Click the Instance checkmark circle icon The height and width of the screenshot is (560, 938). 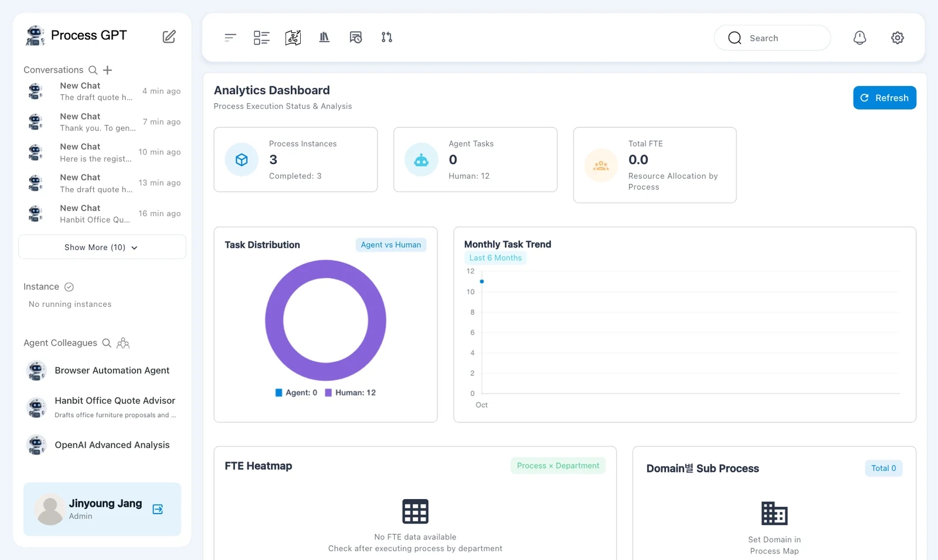tap(69, 286)
